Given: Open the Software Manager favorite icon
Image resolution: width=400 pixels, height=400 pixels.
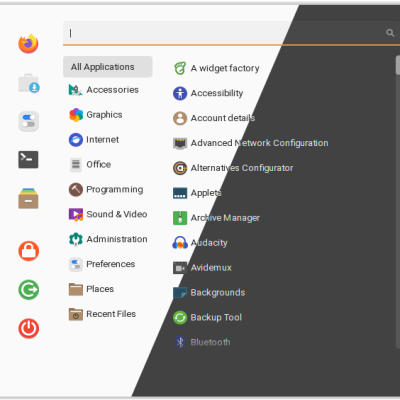Looking at the screenshot, I should (29, 83).
